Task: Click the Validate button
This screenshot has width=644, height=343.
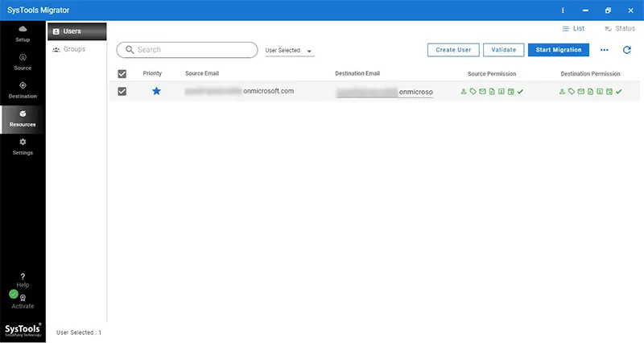Action: tap(504, 50)
